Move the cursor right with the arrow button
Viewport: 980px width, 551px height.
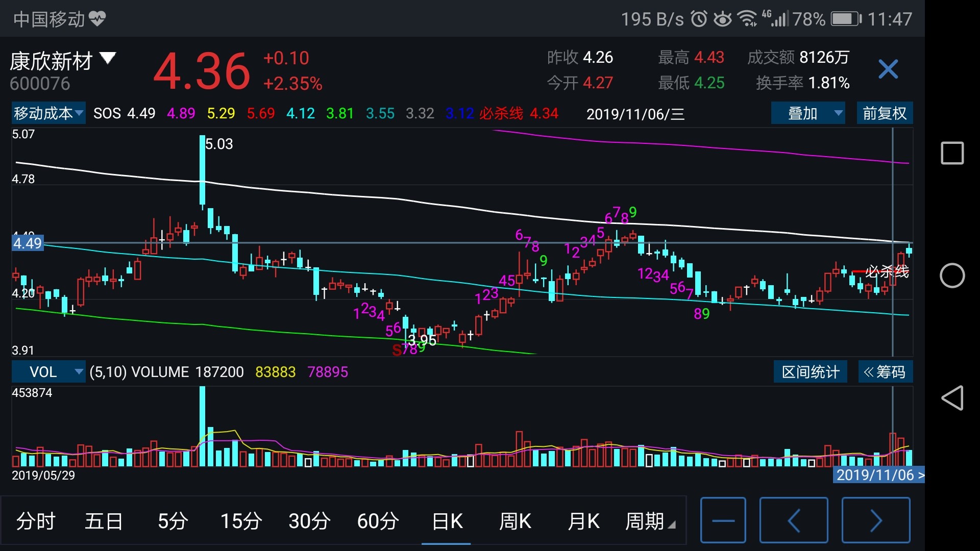[x=876, y=520]
